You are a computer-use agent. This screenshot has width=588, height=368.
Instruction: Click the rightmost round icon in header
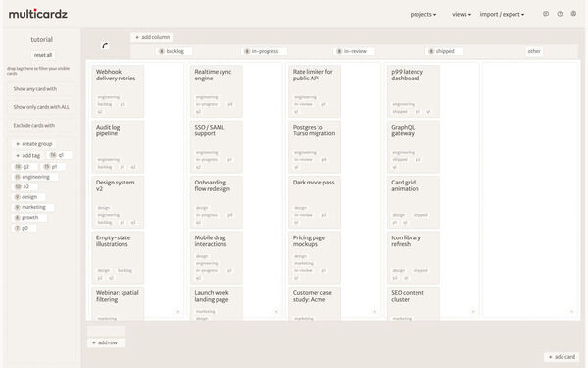click(573, 14)
